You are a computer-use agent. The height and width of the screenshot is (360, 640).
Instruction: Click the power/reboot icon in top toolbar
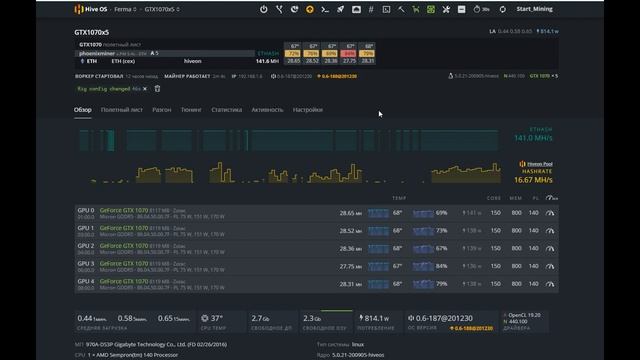pos(264,9)
